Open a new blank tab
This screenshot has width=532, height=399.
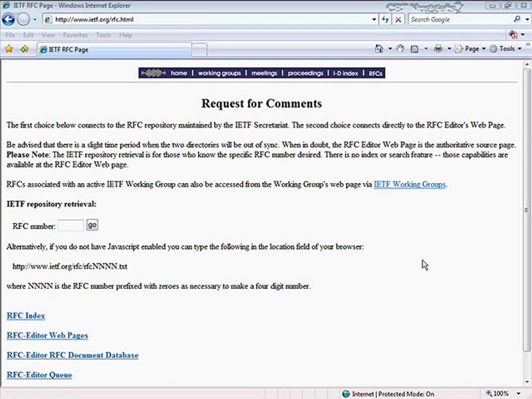(199, 50)
